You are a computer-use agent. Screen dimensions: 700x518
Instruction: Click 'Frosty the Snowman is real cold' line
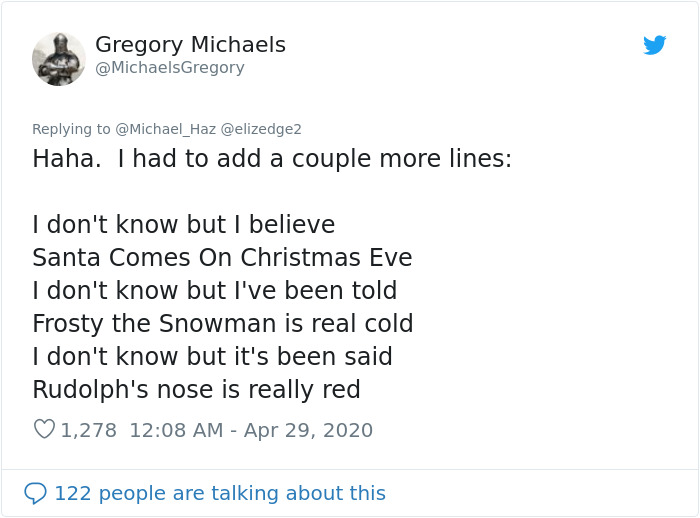click(222, 323)
